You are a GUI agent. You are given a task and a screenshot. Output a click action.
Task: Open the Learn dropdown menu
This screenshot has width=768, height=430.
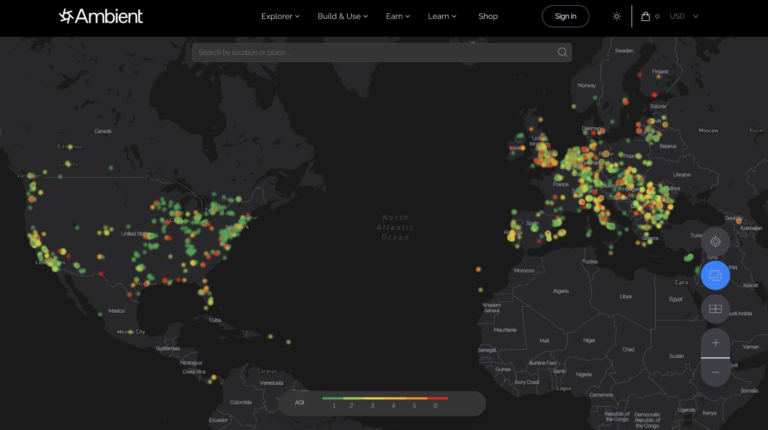click(x=442, y=16)
